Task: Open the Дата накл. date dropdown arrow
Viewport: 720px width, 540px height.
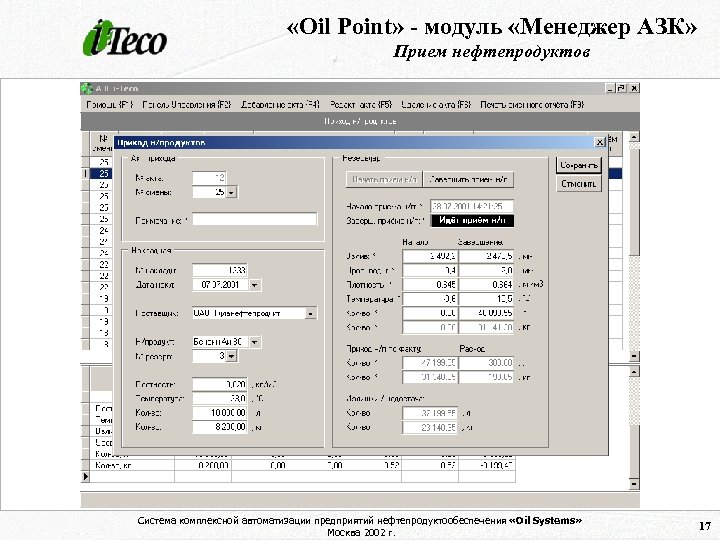Action: (254, 285)
